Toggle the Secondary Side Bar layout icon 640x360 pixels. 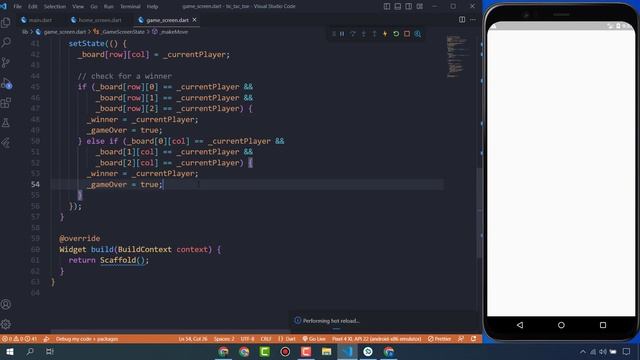[409, 6]
